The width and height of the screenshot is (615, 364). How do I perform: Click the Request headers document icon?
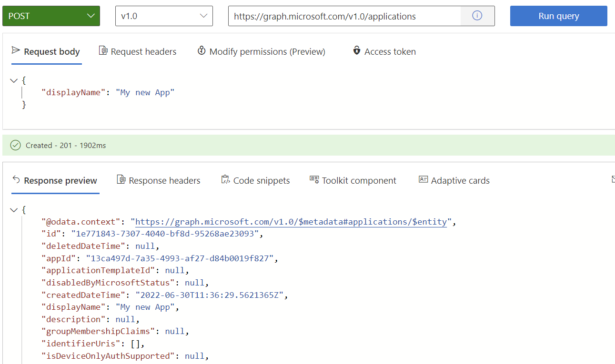[103, 50]
